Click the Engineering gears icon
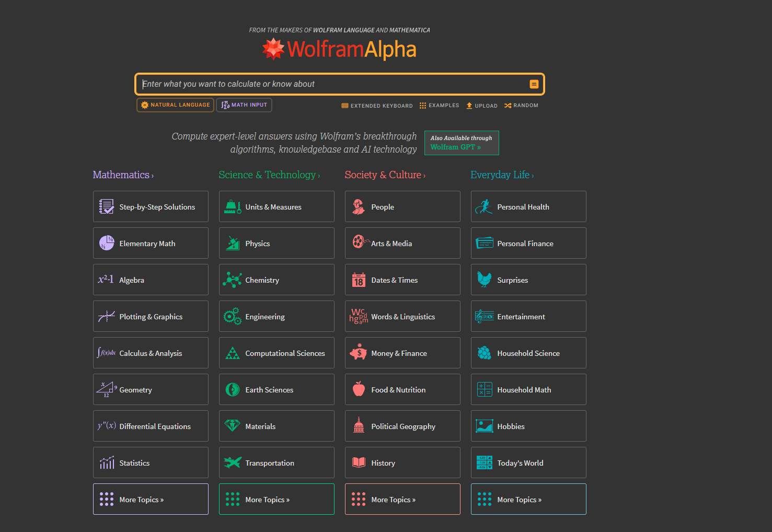Screen dimensions: 772x532 point(233,316)
